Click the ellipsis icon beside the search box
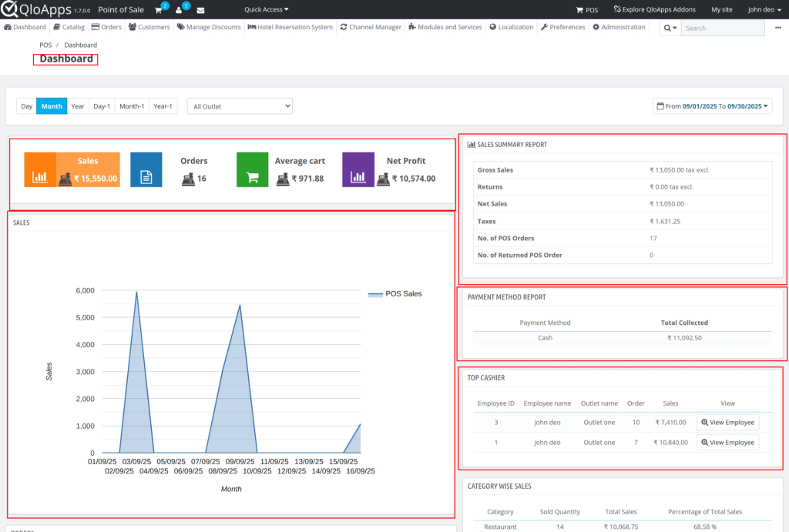Screen dimensions: 789x532 coord(778,28)
